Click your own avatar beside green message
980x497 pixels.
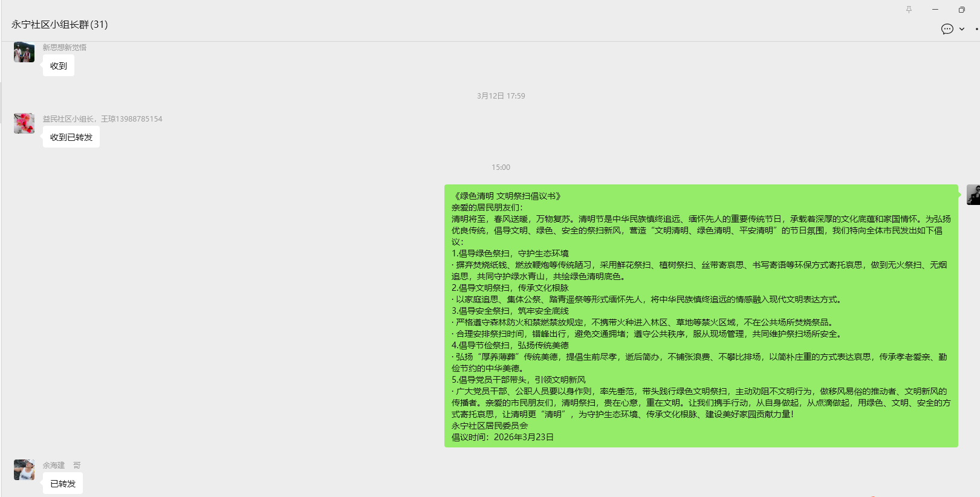(x=973, y=195)
